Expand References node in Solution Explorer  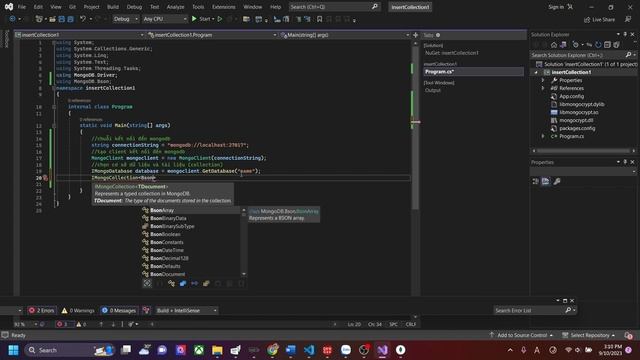pos(543,88)
